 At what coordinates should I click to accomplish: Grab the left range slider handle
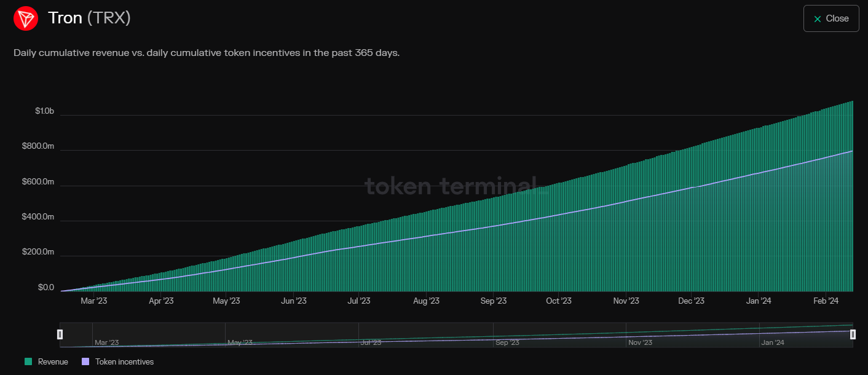point(60,334)
